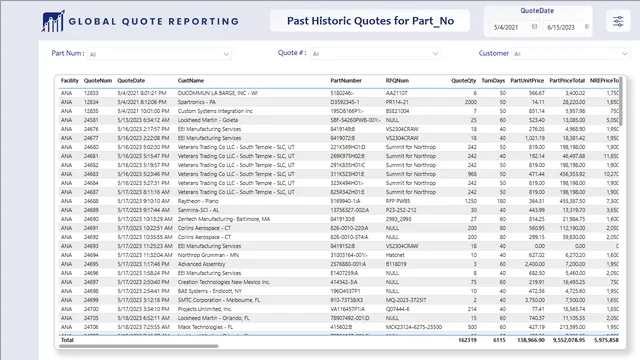Sort by RFQNum column header
Viewport: 640px width, 360px height.
click(397, 81)
